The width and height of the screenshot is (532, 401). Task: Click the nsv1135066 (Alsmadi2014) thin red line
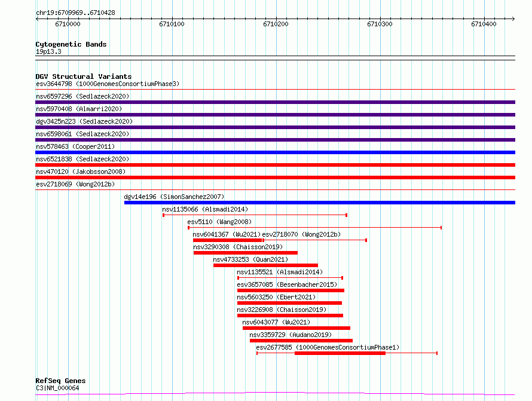[x=255, y=215]
